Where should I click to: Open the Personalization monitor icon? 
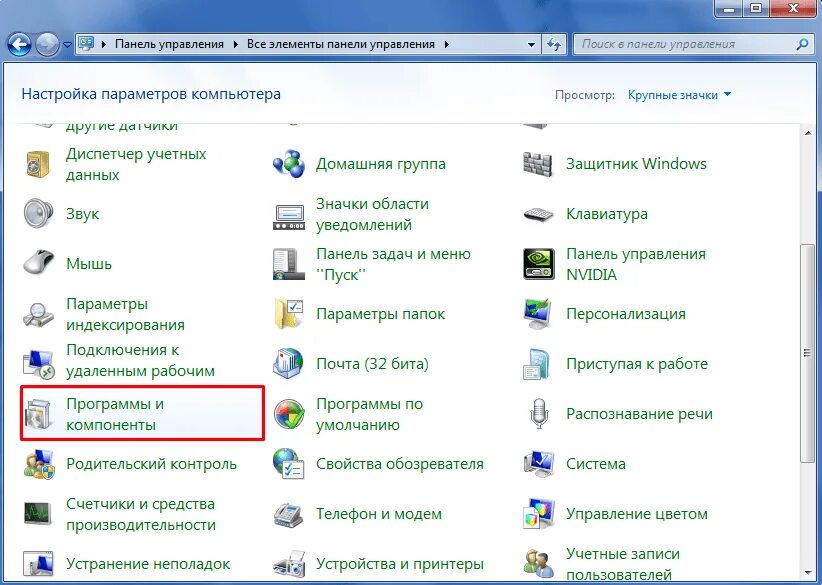tap(538, 313)
